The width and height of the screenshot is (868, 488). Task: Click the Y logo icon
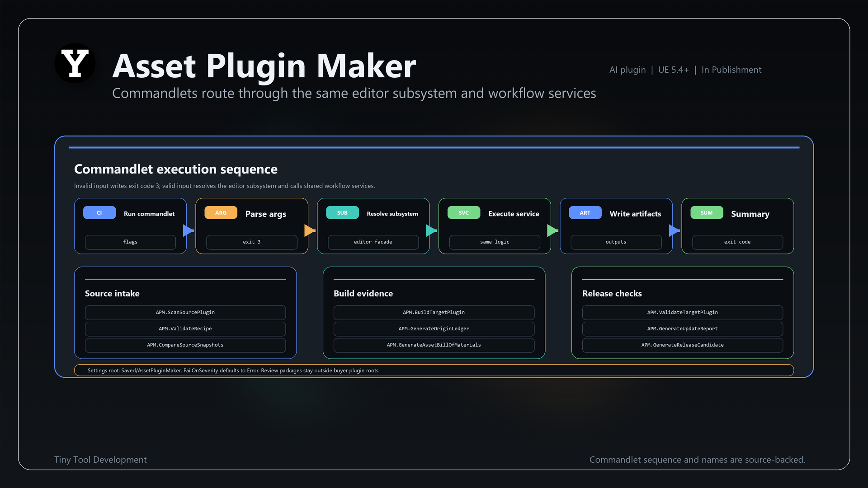[75, 63]
